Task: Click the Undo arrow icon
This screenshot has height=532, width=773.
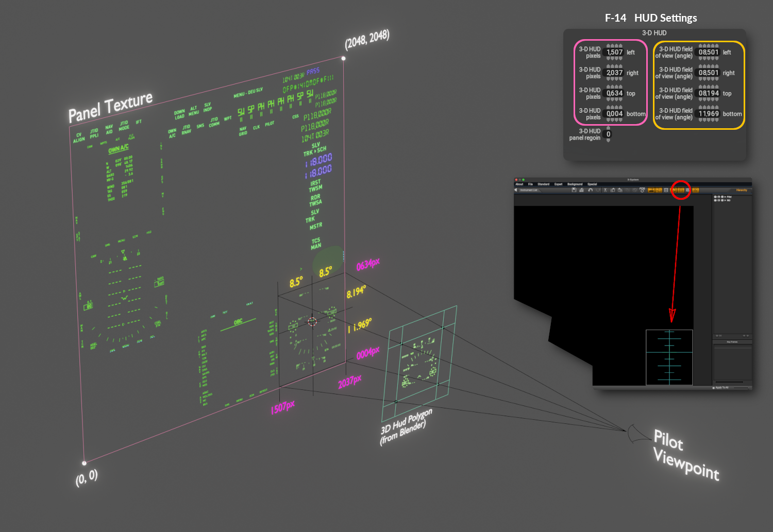Action: click(590, 190)
